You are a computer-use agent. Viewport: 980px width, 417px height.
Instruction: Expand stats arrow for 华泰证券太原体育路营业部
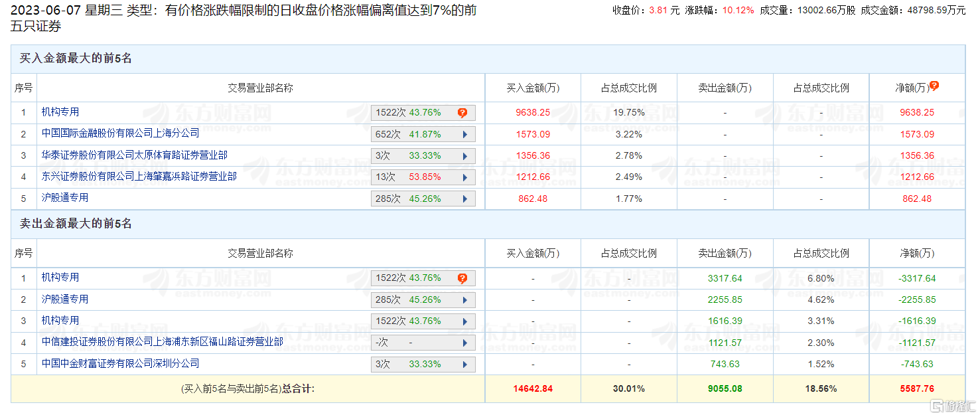(465, 156)
